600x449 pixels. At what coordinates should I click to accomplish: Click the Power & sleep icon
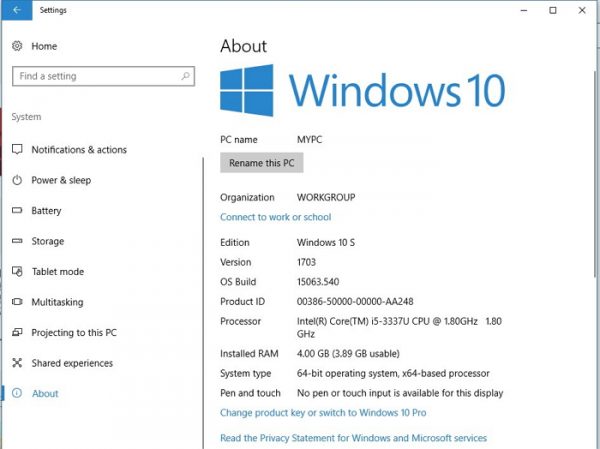tap(17, 180)
